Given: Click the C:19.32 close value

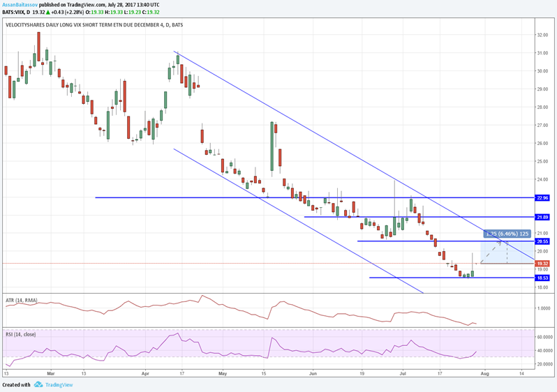Looking at the screenshot, I should click(150, 12).
